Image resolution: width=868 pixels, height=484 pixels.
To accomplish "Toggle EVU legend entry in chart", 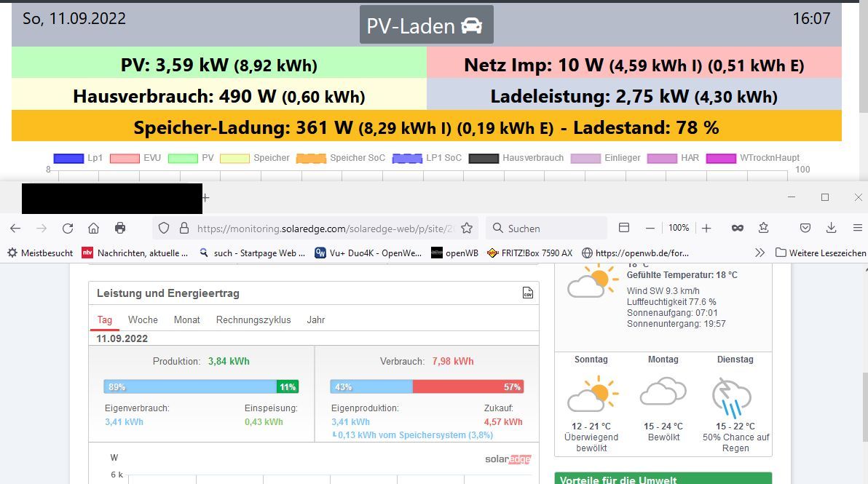I will 135,158.
